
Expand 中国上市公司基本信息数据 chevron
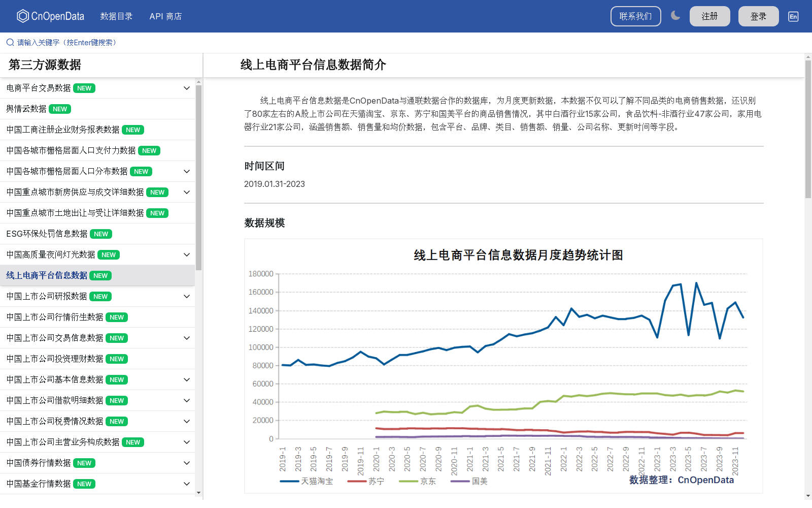(187, 379)
